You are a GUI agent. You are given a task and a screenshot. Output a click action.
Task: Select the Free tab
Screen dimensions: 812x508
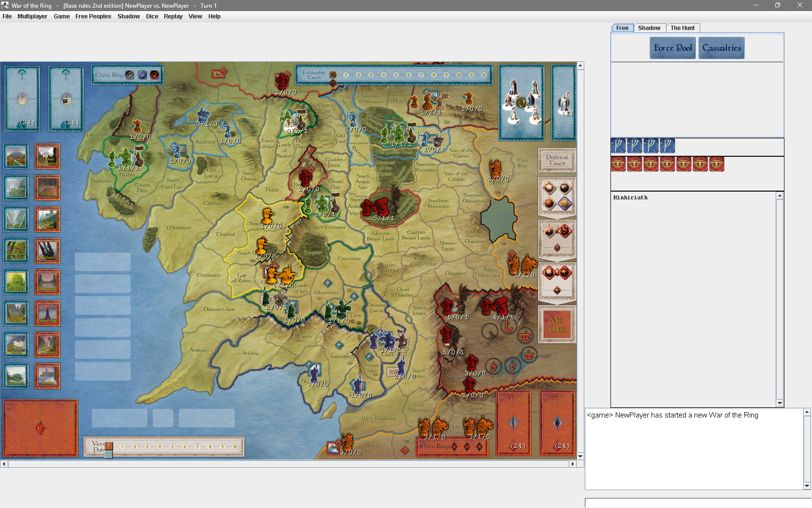click(x=623, y=28)
